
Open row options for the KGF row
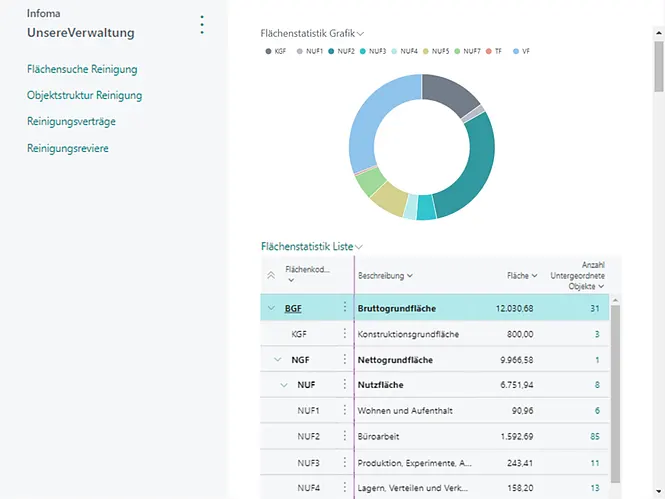click(345, 334)
